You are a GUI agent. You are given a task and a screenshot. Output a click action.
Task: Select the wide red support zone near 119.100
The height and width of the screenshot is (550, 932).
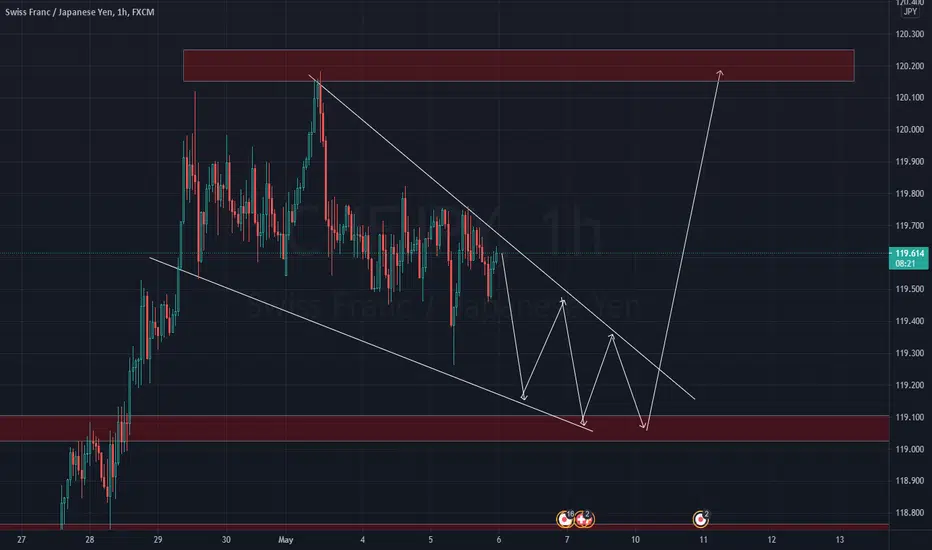coord(445,428)
